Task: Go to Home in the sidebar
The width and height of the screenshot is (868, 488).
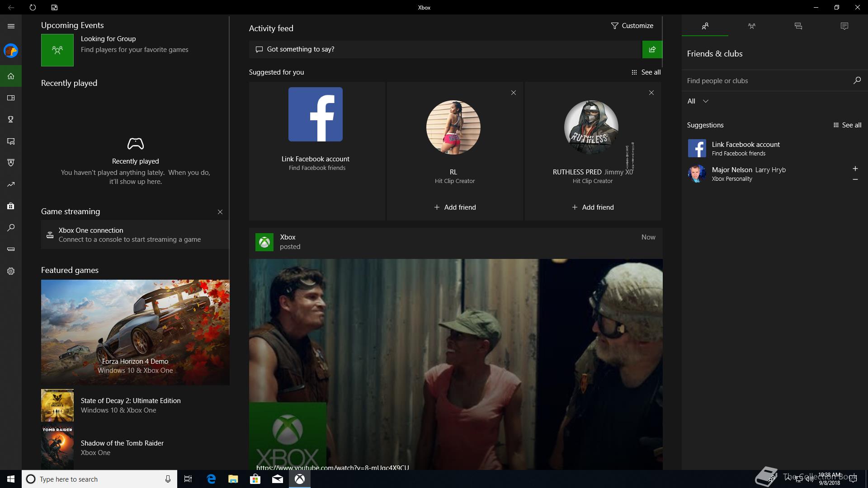Action: [11, 76]
